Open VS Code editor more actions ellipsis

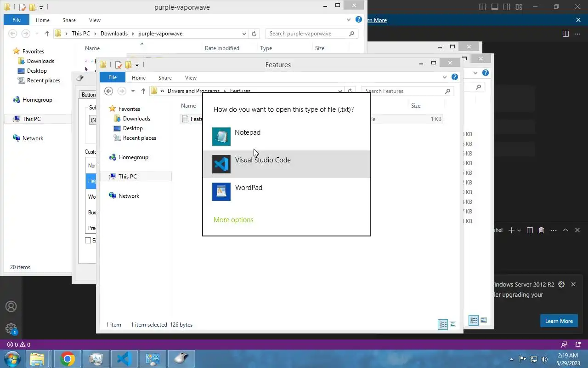[x=577, y=34]
